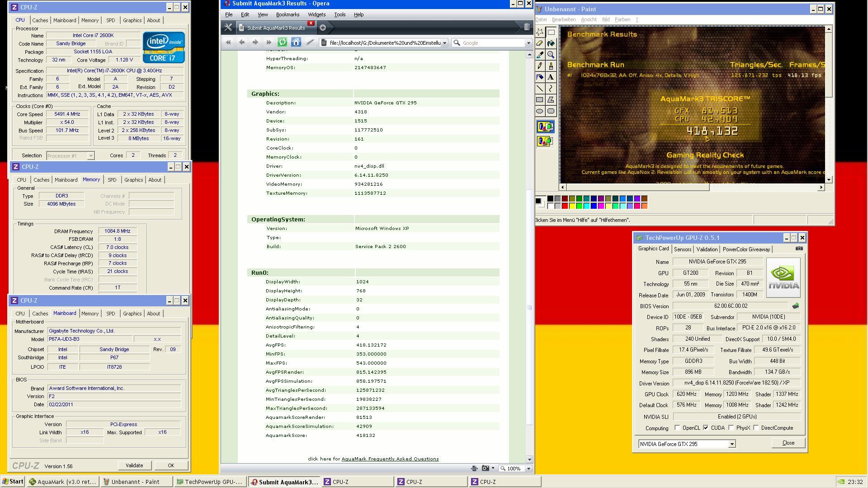Open the Windows Start menu
The width and height of the screenshot is (868, 488).
pyautogui.click(x=13, y=482)
